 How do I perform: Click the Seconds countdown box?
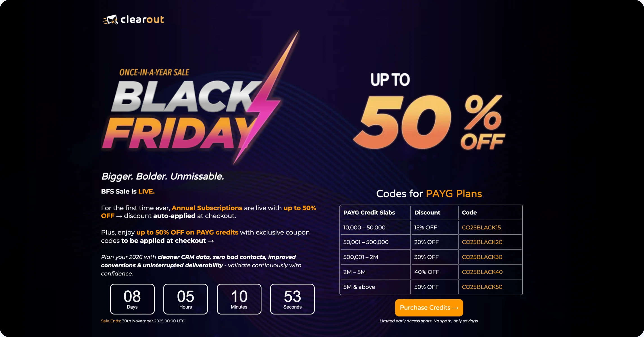(292, 299)
